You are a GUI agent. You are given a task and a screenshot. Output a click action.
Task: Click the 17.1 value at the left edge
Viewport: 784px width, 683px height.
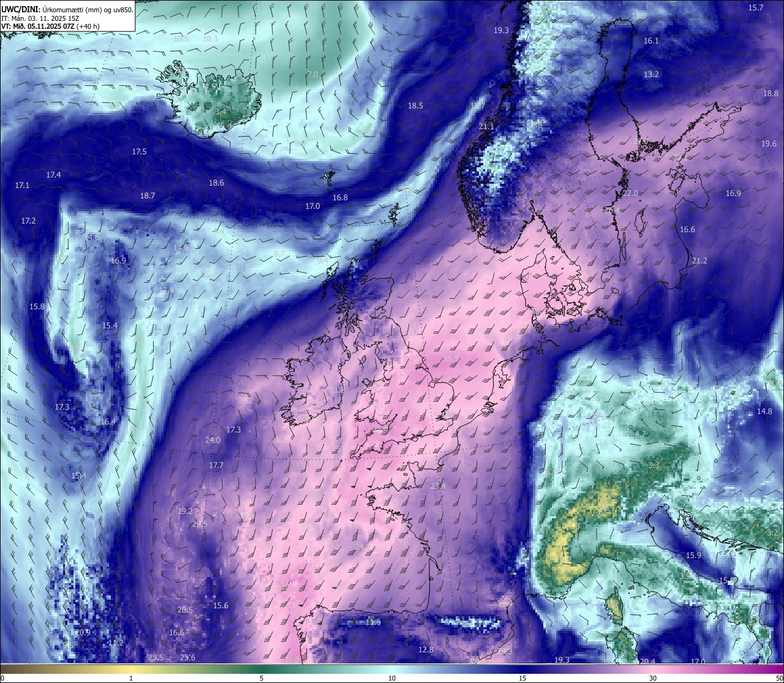tap(22, 185)
